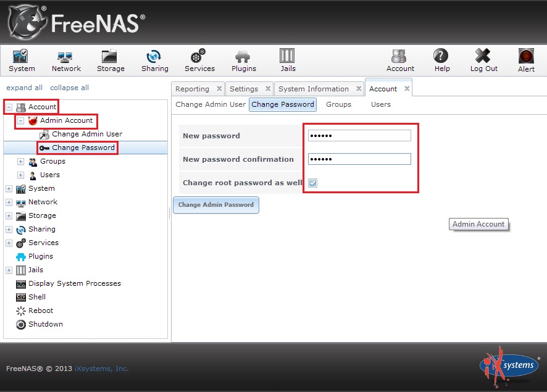Image resolution: width=547 pixels, height=392 pixels.
Task: Open Shell from the sidebar
Action: click(x=31, y=298)
